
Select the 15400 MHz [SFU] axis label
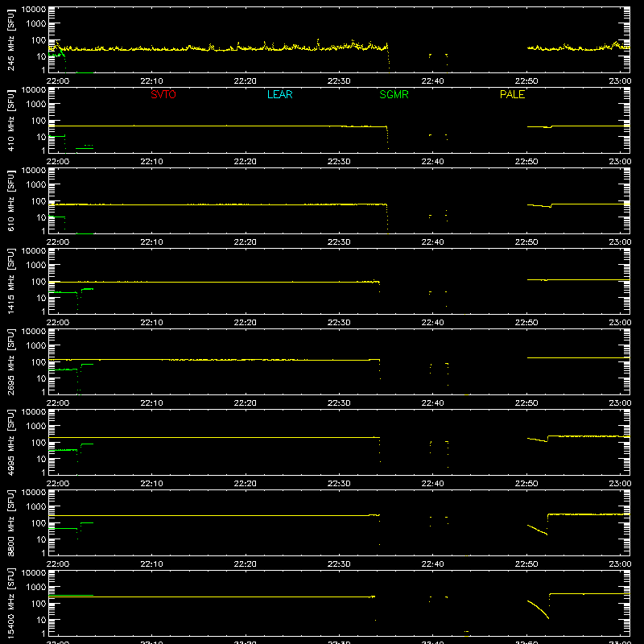click(x=11, y=603)
